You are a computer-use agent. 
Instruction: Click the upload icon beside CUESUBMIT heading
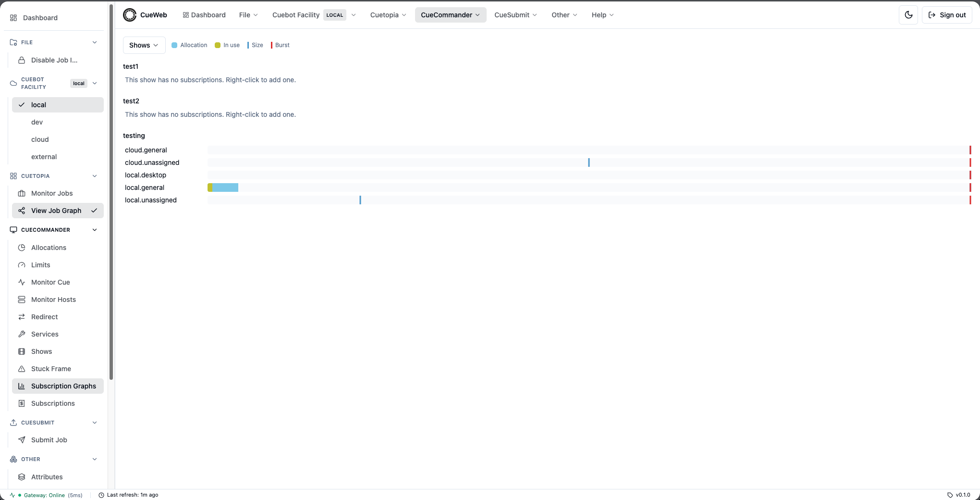(x=13, y=423)
